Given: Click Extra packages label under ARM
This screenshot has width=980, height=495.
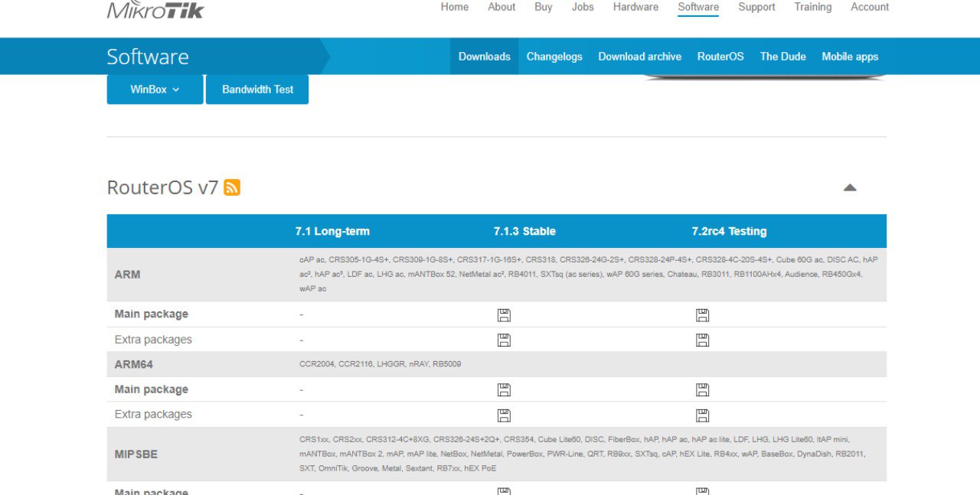Looking at the screenshot, I should (x=153, y=340).
